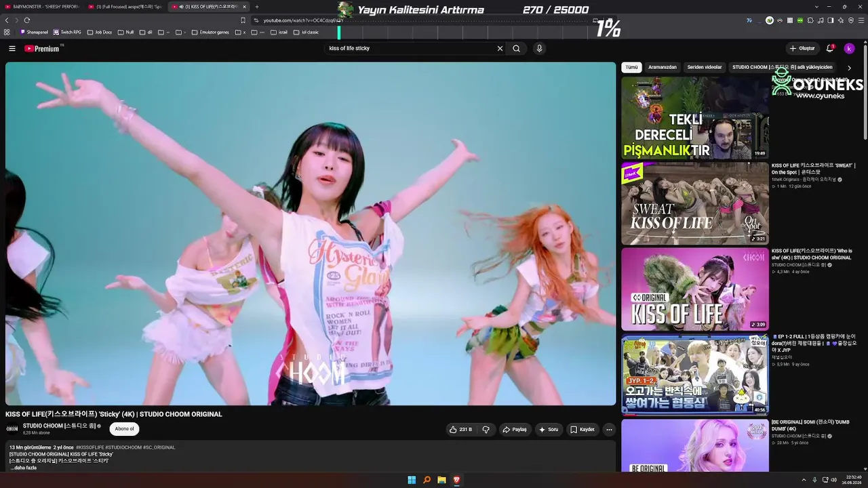Start voice search with the microphone
The image size is (868, 488).
point(539,49)
